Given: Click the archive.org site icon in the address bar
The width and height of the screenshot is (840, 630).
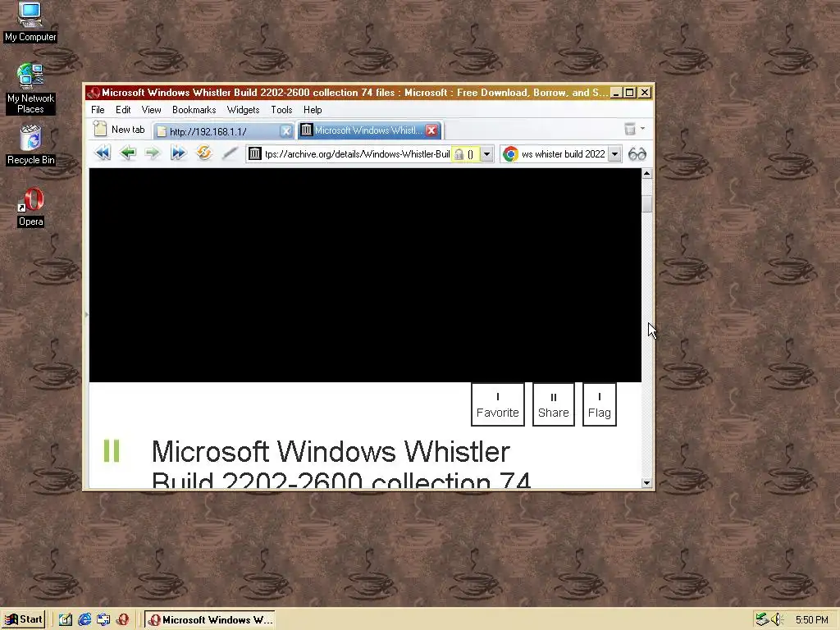Looking at the screenshot, I should tap(255, 154).
